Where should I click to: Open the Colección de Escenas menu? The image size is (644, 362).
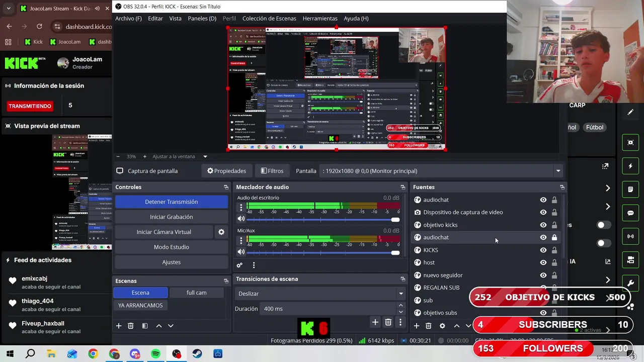[269, 18]
